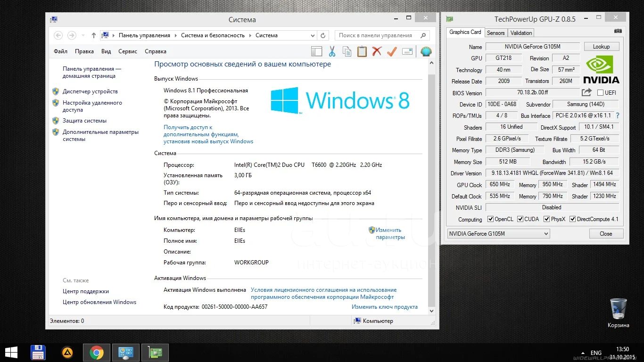Open the Справка menu

[156, 51]
